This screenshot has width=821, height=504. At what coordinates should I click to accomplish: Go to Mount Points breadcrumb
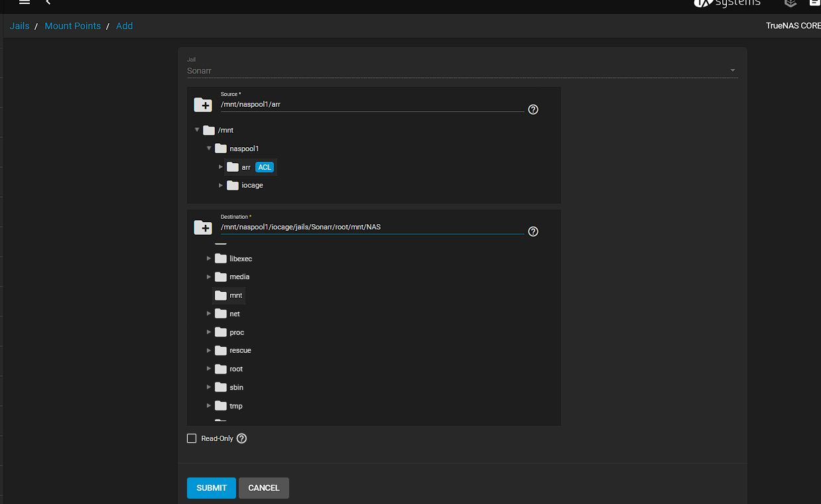(72, 26)
